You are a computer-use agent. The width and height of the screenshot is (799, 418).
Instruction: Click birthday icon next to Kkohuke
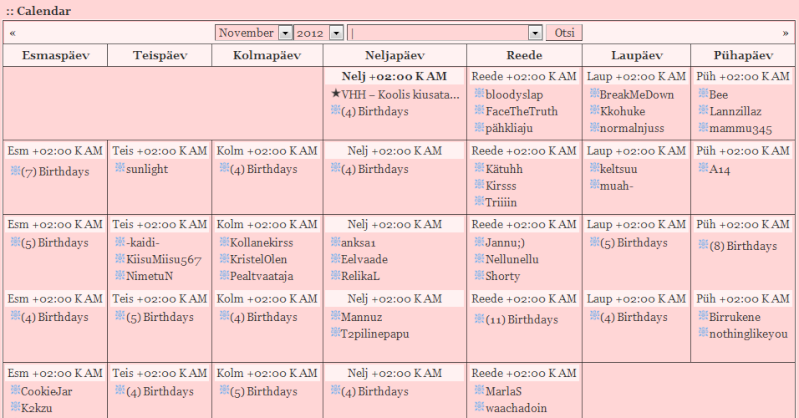(x=594, y=110)
